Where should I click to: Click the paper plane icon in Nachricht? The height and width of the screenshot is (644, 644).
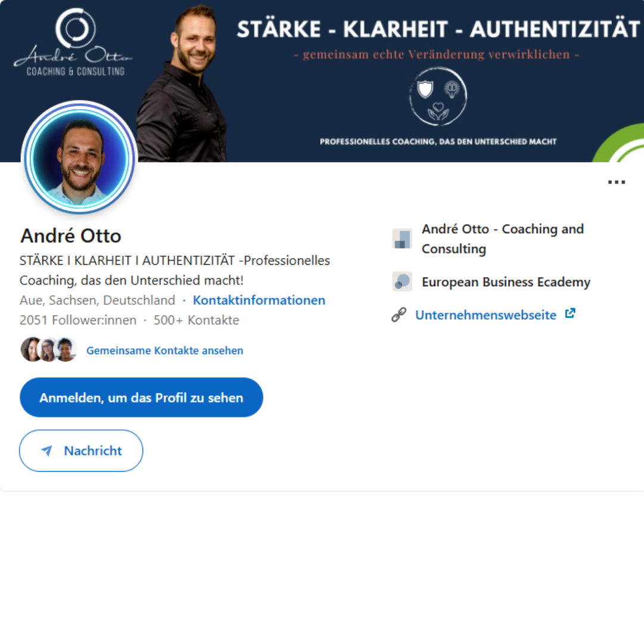click(47, 451)
